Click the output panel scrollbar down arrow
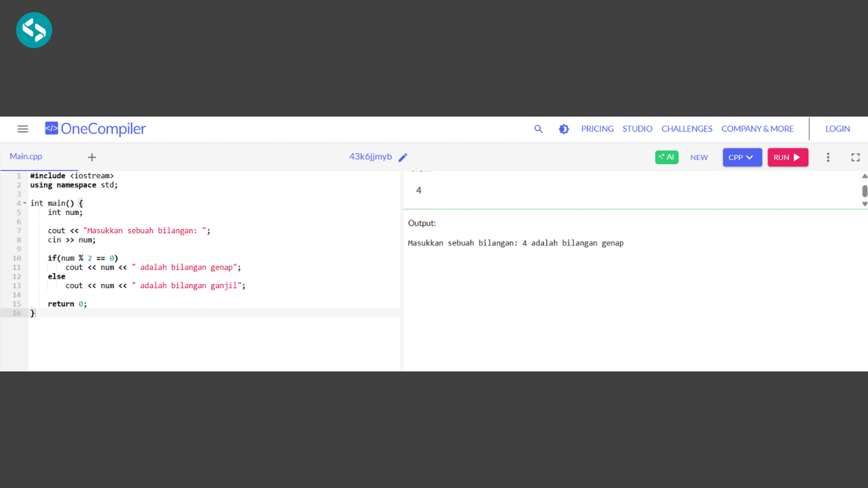The width and height of the screenshot is (868, 488). pyautogui.click(x=865, y=203)
